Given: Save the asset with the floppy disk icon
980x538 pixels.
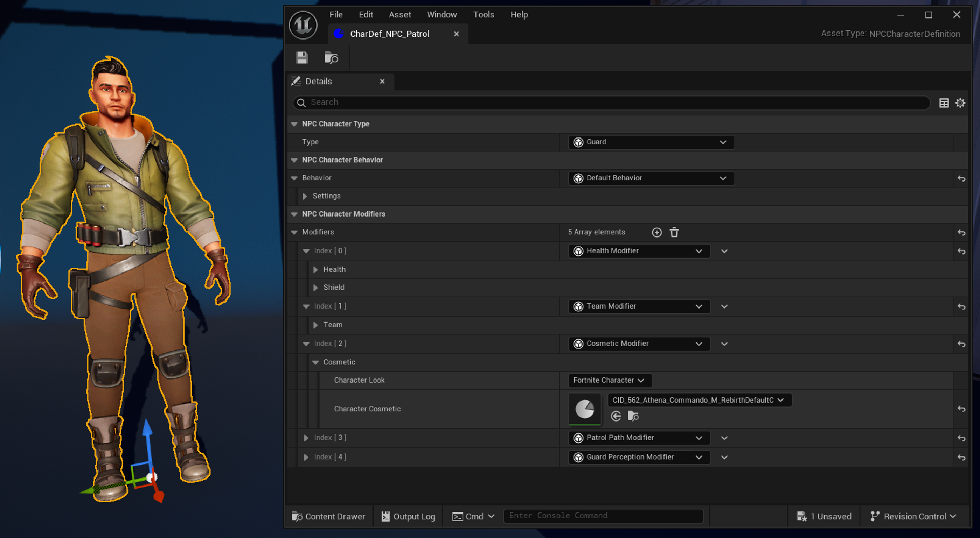Looking at the screenshot, I should click(302, 58).
